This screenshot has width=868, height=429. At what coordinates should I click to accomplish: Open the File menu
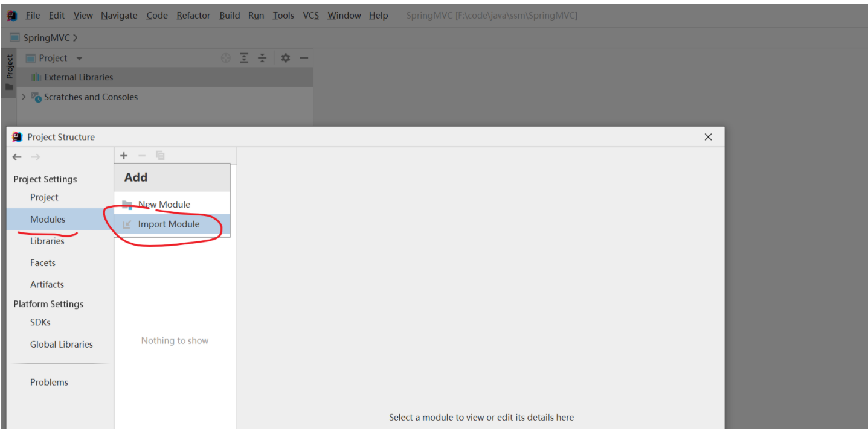tap(33, 16)
